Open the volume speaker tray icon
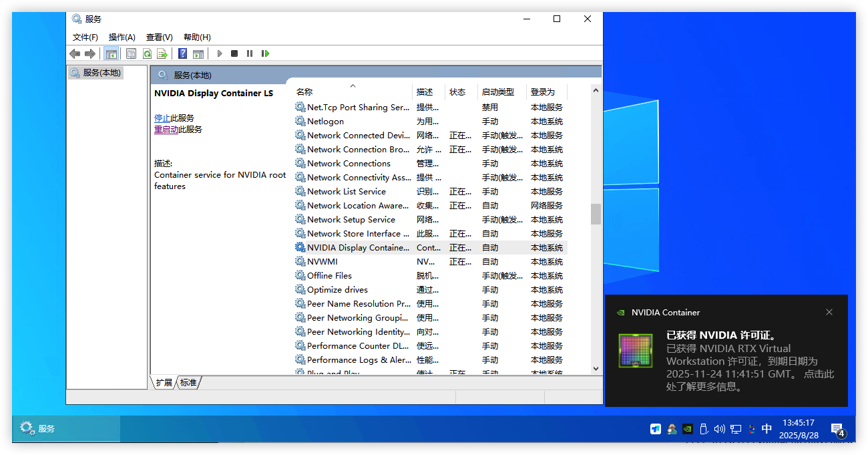Viewport: 868px width, 455px height. click(719, 429)
